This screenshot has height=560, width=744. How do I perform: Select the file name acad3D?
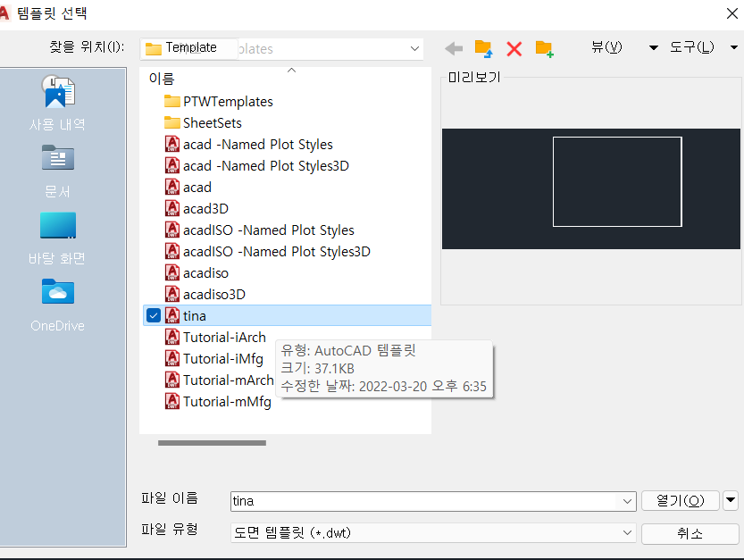206,208
